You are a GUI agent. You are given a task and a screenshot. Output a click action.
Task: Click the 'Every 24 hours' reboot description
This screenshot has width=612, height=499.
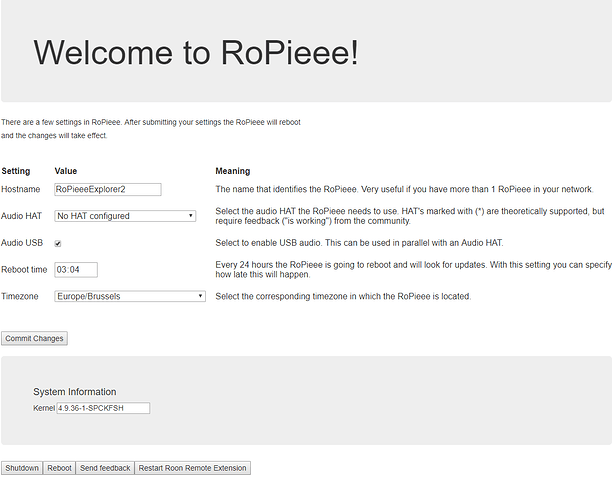click(x=413, y=270)
